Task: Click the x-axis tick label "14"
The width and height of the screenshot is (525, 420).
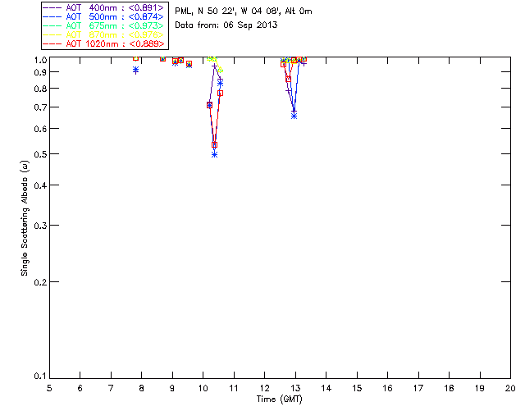Action: coord(326,388)
